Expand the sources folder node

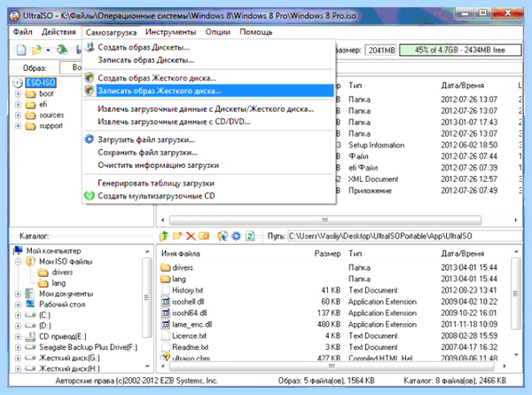pyautogui.click(x=18, y=115)
